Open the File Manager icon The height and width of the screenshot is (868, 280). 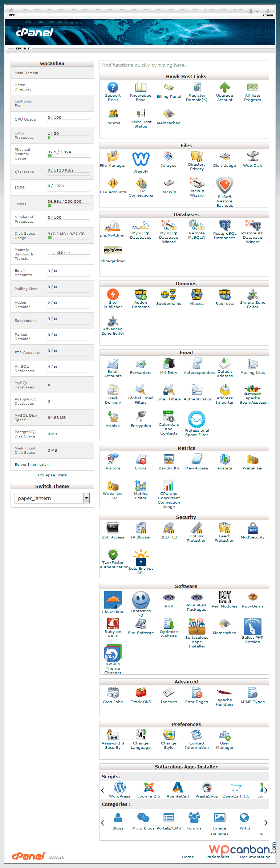(113, 157)
